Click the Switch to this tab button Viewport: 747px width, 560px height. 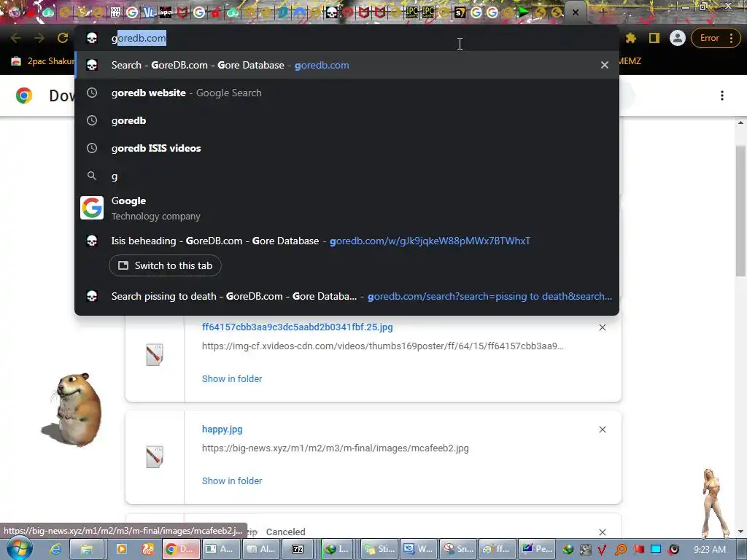[x=166, y=265]
